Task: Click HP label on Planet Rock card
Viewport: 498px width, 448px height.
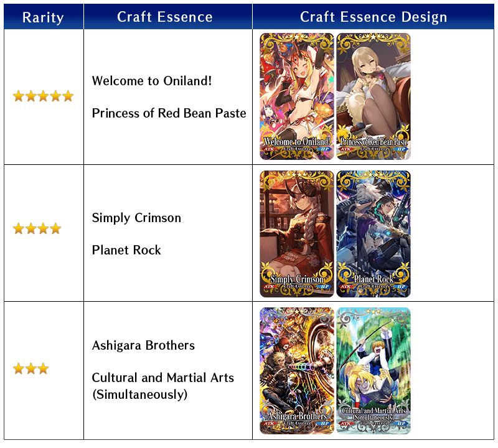Action: point(401,286)
